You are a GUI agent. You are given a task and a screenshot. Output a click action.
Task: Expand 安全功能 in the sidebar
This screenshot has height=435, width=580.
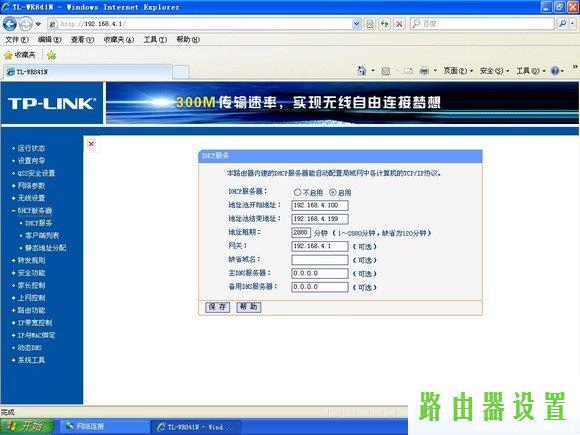31,273
